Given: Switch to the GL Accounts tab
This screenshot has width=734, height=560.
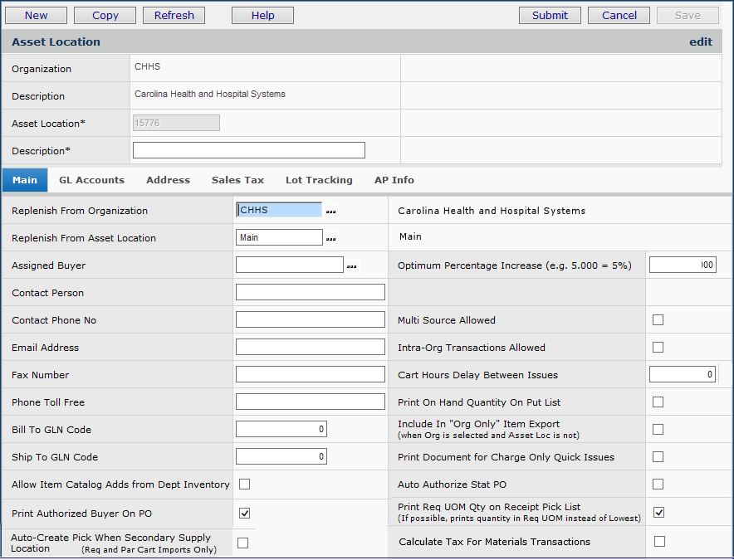Looking at the screenshot, I should click(91, 180).
